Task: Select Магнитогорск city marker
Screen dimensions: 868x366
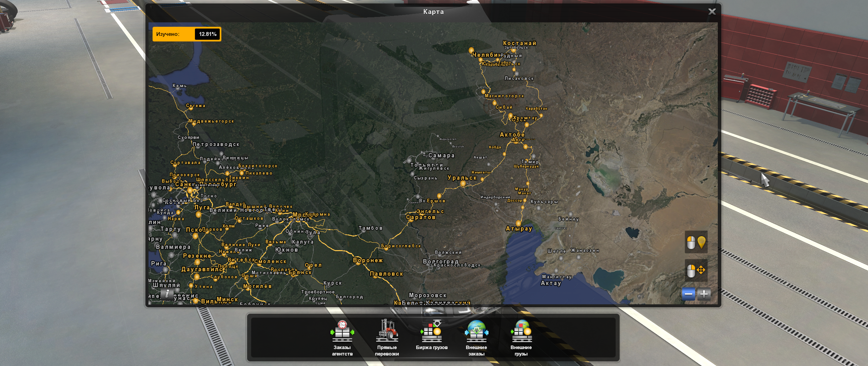Action: click(484, 91)
